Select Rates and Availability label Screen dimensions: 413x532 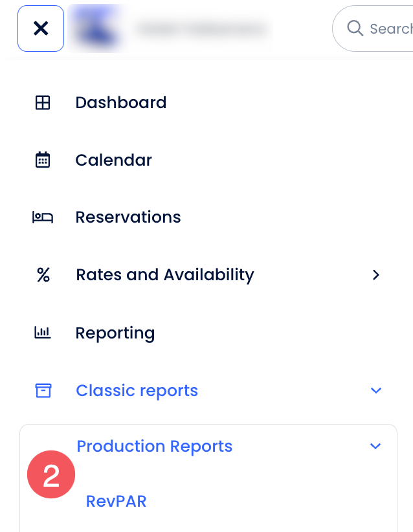(165, 275)
